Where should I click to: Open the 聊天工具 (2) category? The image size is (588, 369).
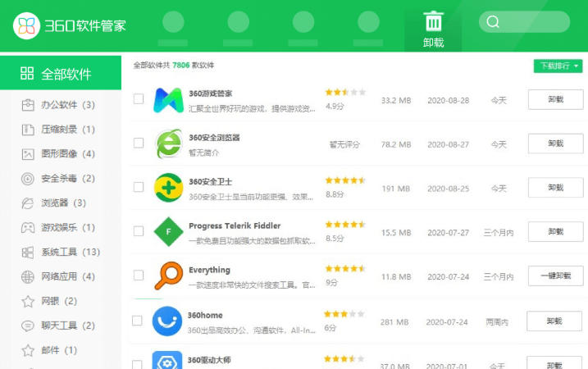pos(61,326)
